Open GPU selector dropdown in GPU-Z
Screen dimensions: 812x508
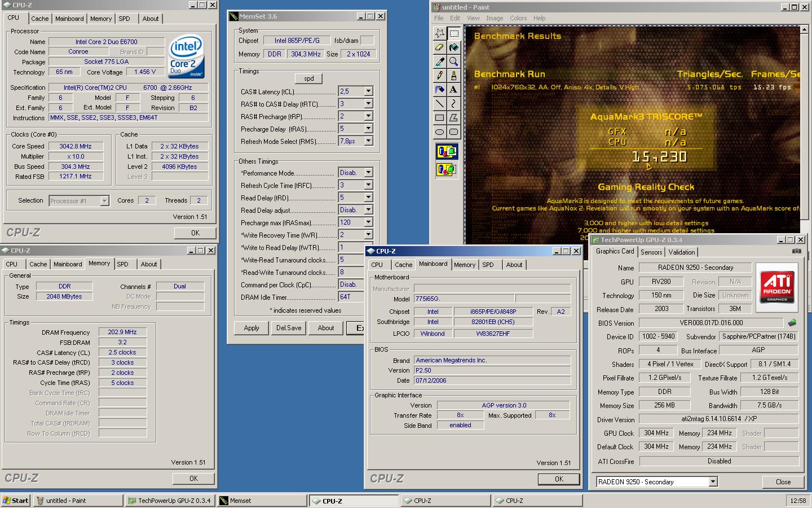tap(713, 481)
